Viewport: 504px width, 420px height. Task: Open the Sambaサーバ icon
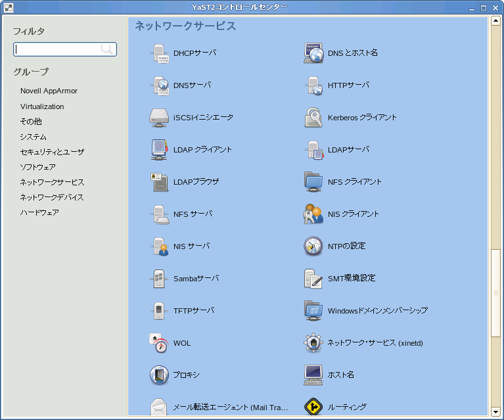(160, 279)
